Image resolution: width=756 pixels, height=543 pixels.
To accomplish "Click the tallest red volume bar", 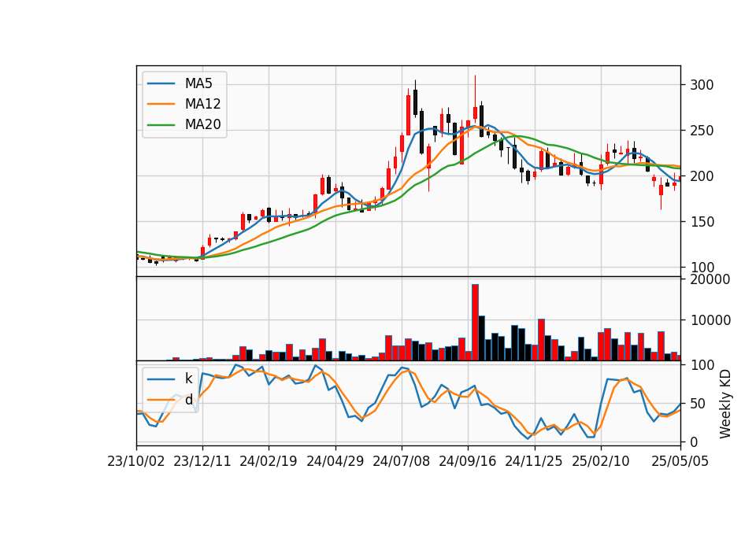I will point(475,323).
